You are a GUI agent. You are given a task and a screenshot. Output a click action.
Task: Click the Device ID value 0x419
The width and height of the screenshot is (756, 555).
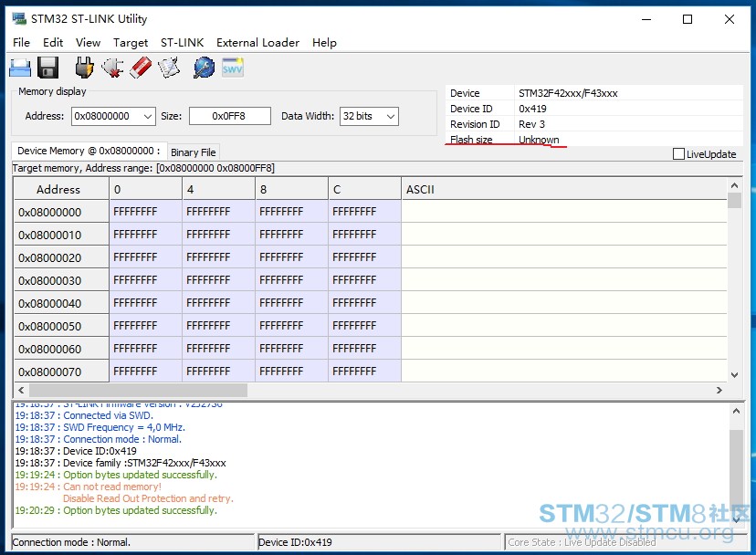tap(532, 109)
